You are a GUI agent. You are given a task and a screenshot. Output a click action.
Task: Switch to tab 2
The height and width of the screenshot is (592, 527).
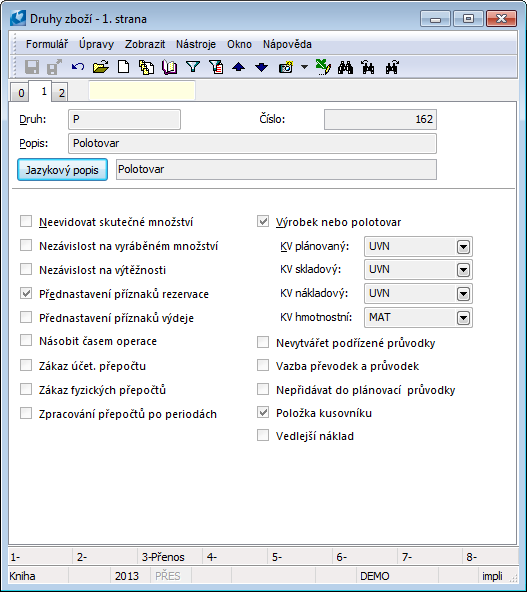point(61,92)
